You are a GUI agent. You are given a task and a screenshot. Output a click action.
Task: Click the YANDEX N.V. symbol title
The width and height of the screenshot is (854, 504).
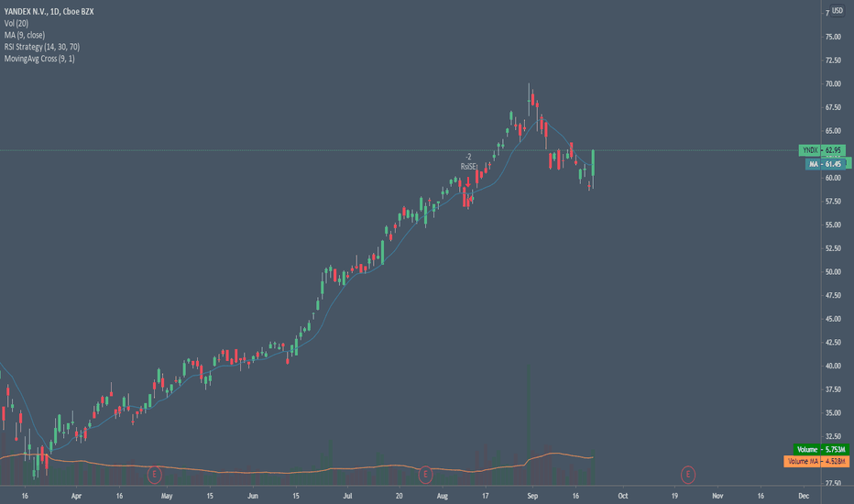point(49,11)
